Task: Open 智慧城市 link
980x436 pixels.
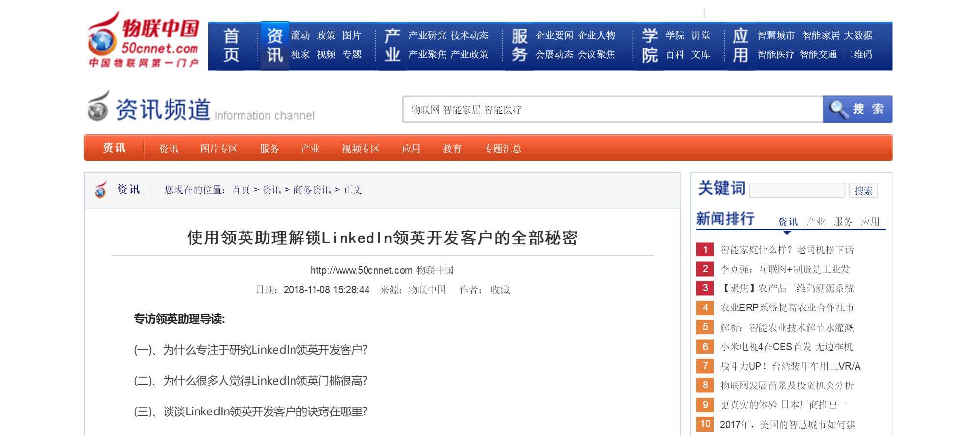Action: tap(776, 35)
